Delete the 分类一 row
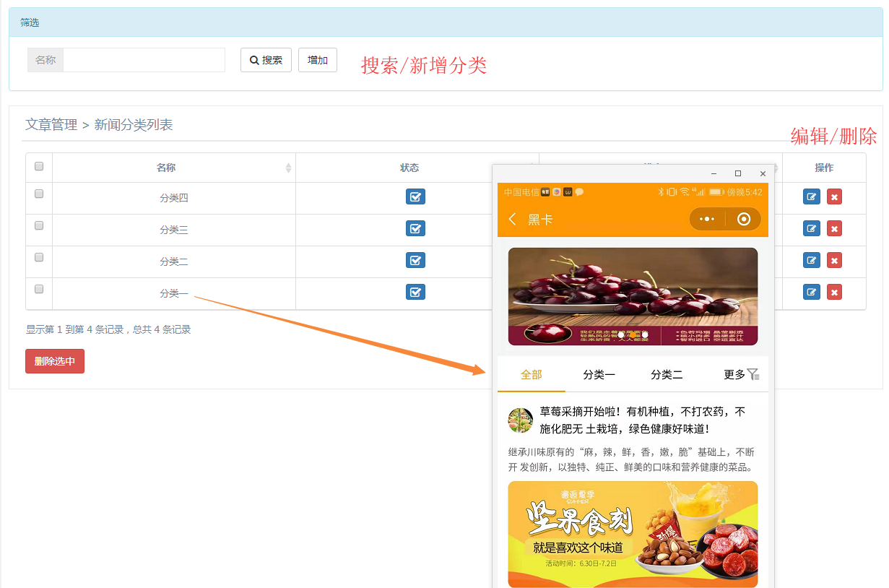 (x=834, y=293)
